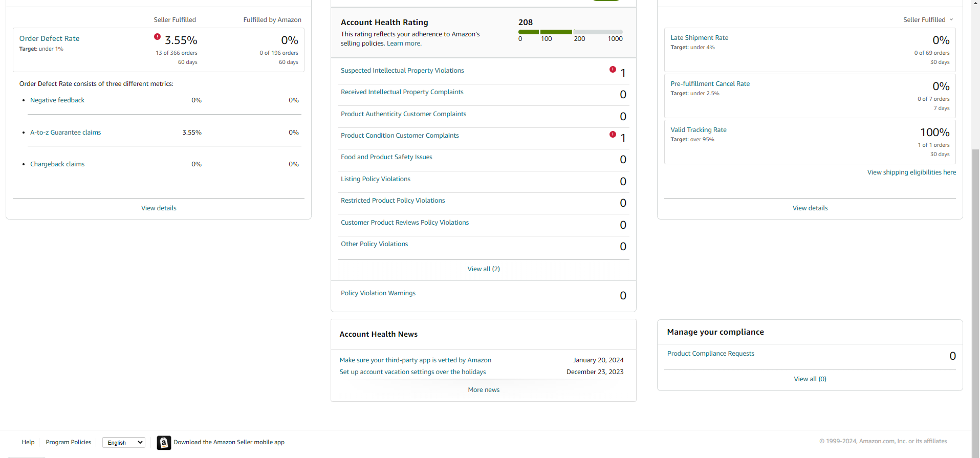
Task: Click View shipping eligibilities here
Action: 911,172
